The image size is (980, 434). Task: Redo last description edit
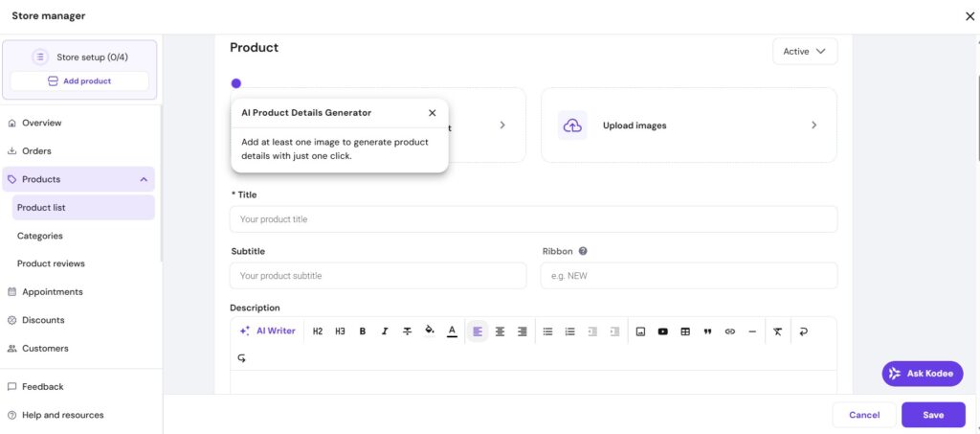(x=242, y=358)
